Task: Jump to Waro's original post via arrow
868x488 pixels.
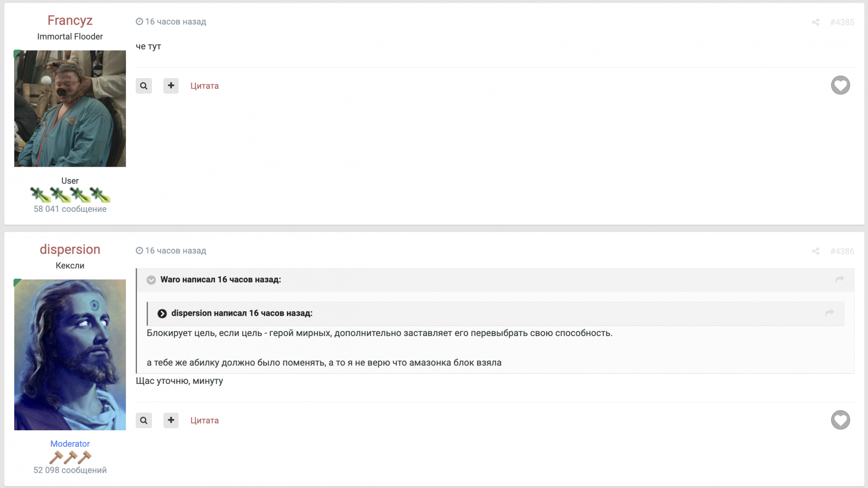Action: tap(839, 279)
